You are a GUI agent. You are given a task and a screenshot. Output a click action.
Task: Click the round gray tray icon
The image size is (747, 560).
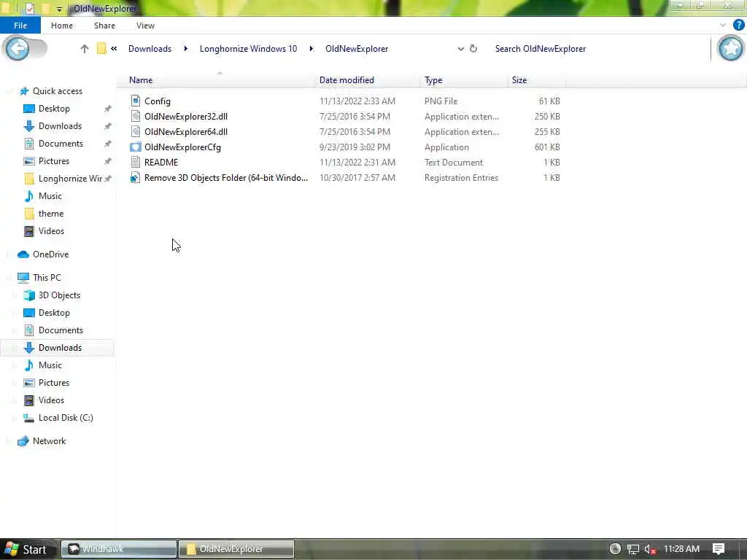(x=615, y=548)
